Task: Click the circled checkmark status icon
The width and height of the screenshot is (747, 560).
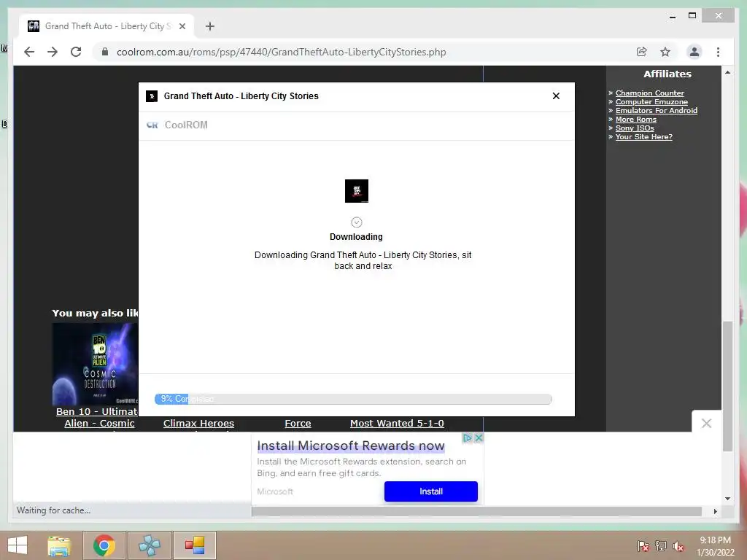Action: click(356, 222)
